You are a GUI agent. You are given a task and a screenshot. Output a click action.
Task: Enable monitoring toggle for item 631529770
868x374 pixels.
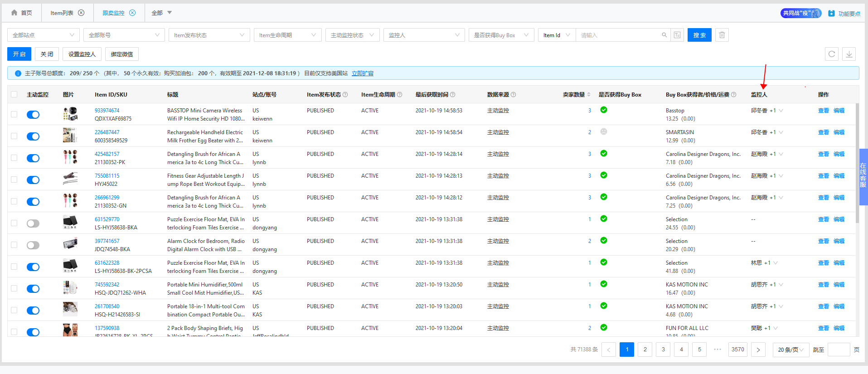(33, 223)
